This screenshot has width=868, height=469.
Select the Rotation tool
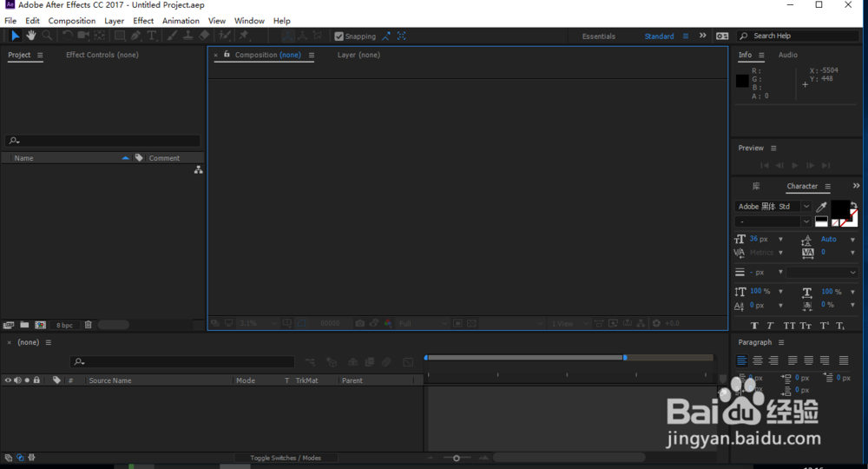point(67,36)
